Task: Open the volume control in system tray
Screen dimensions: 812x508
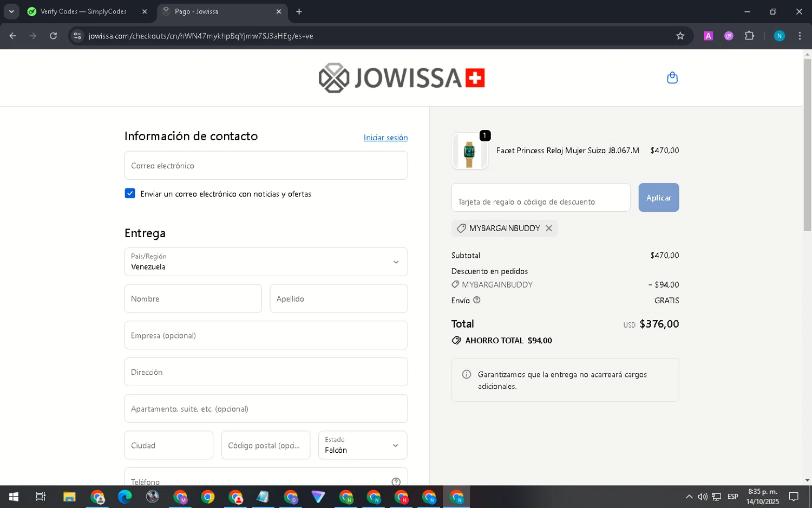Action: [703, 497]
